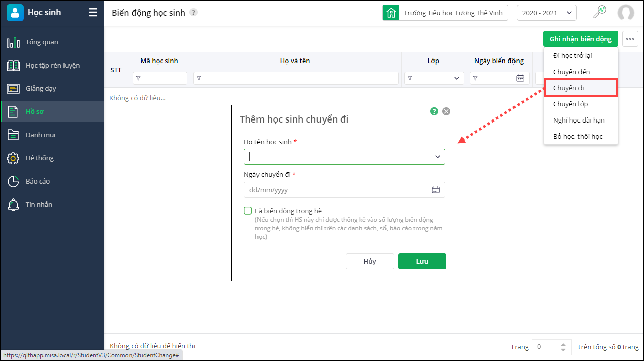Image resolution: width=644 pixels, height=361 pixels.
Task: Choose Nghỉ học dài hạn menu entry
Action: click(578, 120)
